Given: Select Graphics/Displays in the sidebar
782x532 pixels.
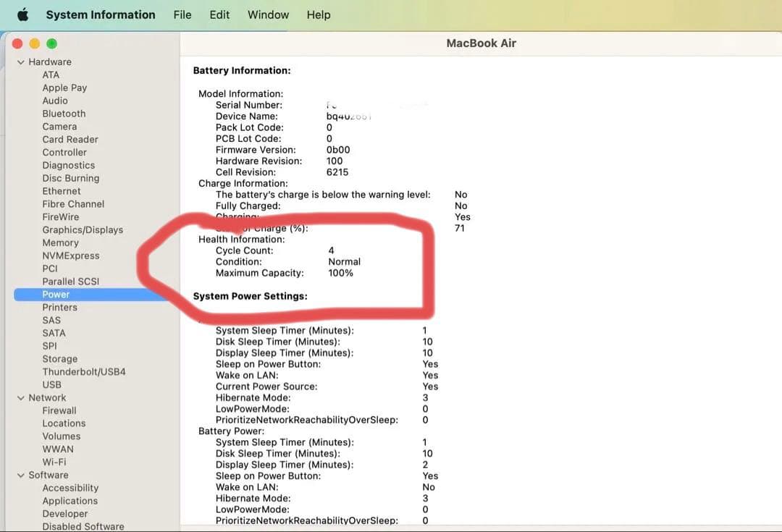Looking at the screenshot, I should coord(83,230).
